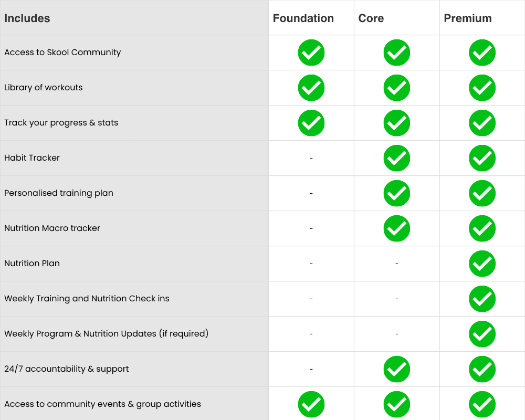The image size is (525, 420).
Task: Click Premium checkmark for Personalised training plan
Action: pyautogui.click(x=482, y=193)
